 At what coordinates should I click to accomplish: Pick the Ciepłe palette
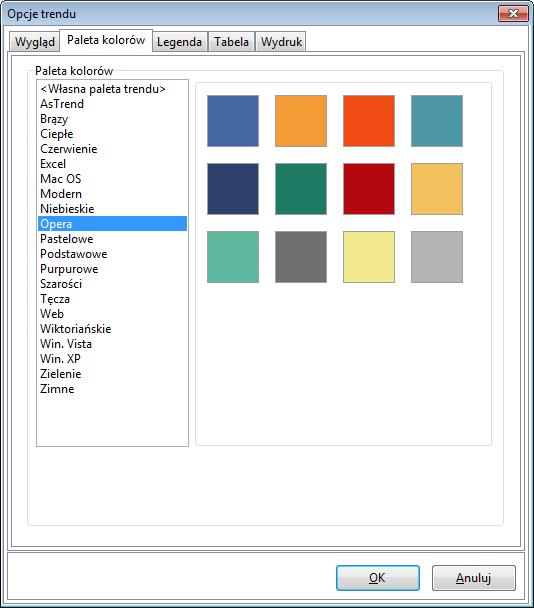pos(112,134)
